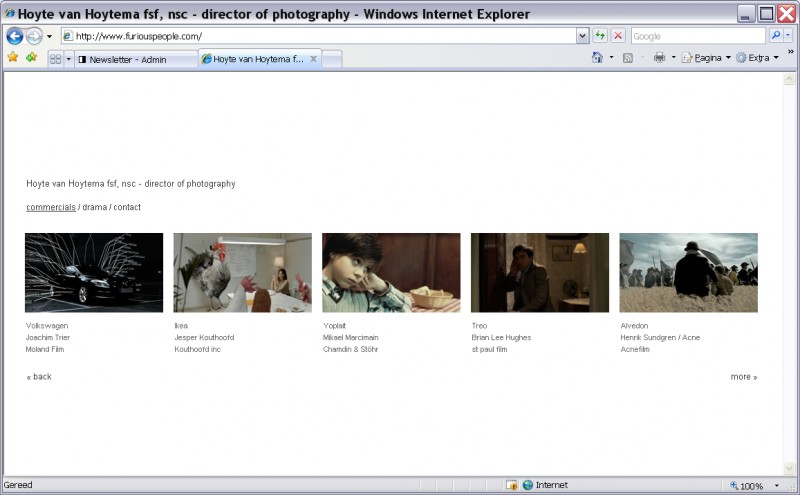This screenshot has width=800, height=495.
Task: Go to previous page via « back
Action: coord(39,377)
